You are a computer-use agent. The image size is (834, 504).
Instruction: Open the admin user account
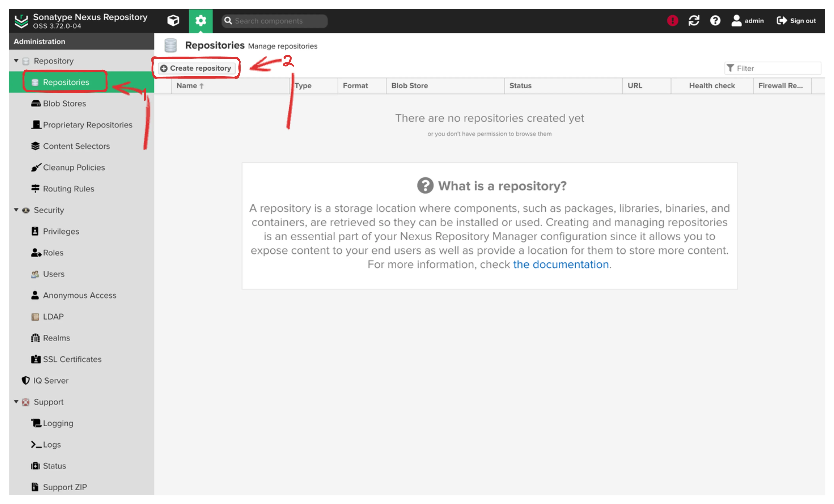(x=748, y=21)
